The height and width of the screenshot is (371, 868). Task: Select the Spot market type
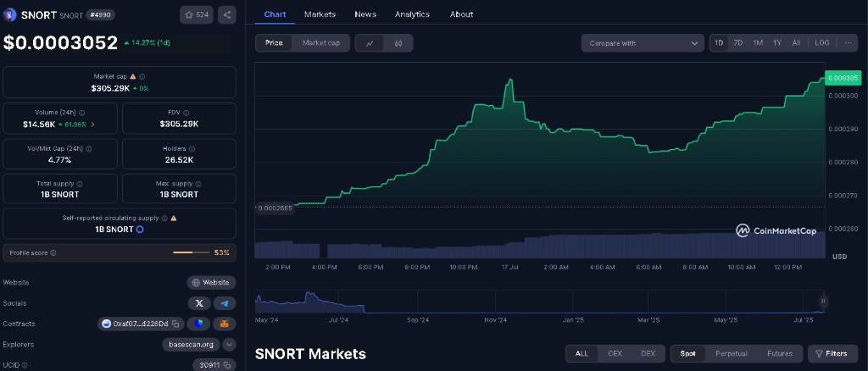click(x=688, y=354)
